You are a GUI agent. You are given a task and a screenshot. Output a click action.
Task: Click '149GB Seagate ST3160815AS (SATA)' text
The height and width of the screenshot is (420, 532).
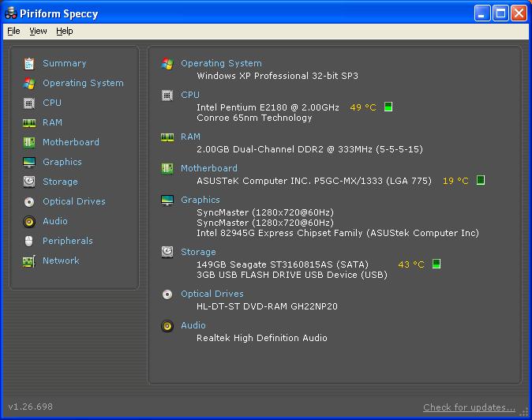click(283, 264)
